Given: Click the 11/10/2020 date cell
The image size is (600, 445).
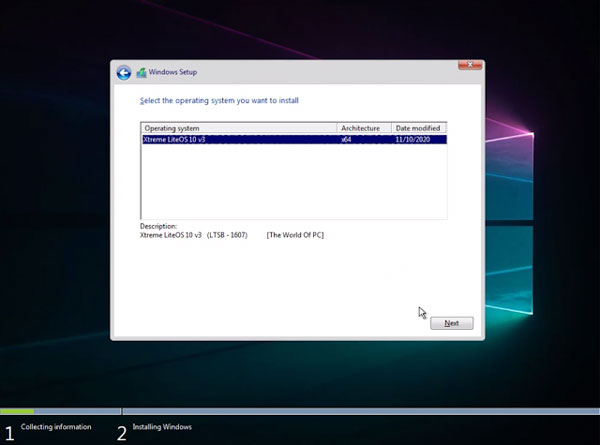Looking at the screenshot, I should (x=412, y=140).
